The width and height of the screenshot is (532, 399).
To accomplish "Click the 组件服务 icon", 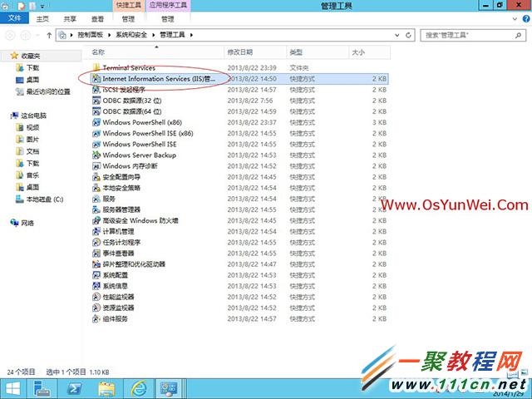I will [x=96, y=318].
